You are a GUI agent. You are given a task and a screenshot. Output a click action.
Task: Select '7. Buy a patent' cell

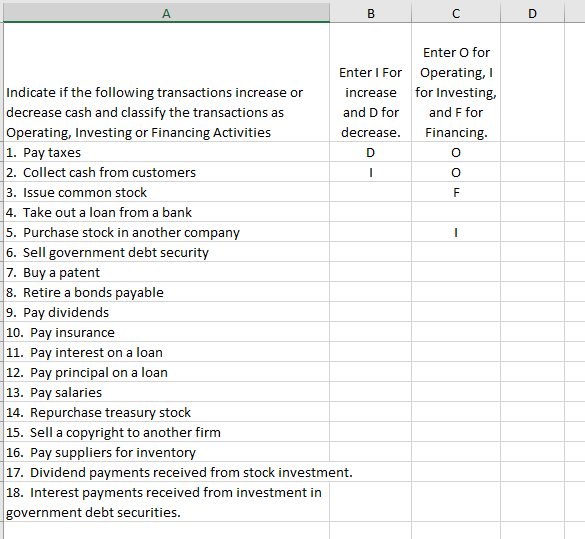(166, 272)
